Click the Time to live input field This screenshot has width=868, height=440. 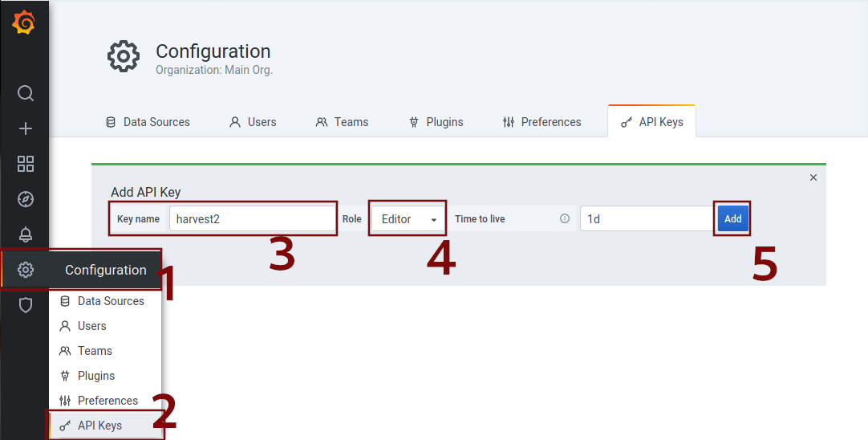point(646,218)
